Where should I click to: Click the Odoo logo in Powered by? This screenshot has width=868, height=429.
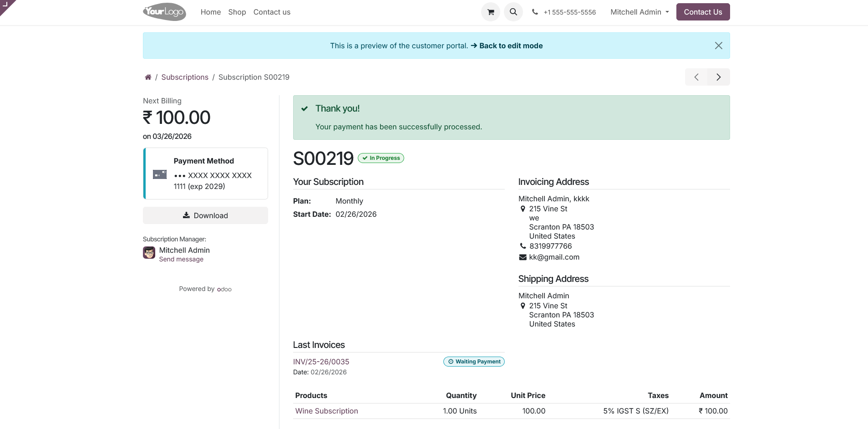coord(224,289)
